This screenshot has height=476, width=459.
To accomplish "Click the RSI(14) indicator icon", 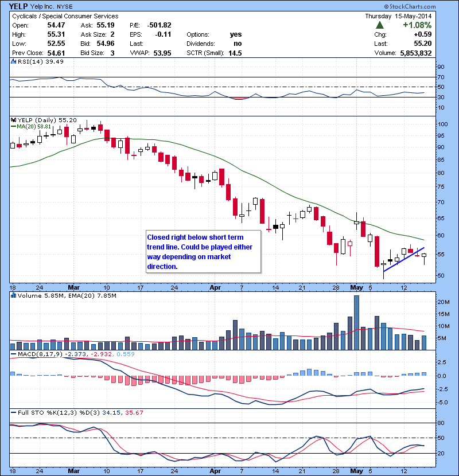I will pyautogui.click(x=13, y=61).
